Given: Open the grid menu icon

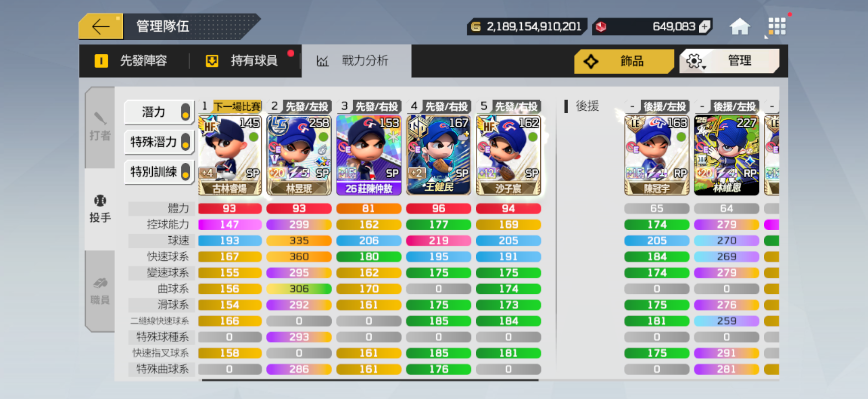Looking at the screenshot, I should point(776,26).
